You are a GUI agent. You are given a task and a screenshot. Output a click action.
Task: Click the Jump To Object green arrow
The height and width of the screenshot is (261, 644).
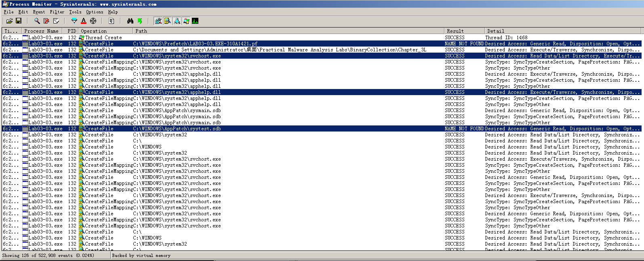(x=140, y=21)
